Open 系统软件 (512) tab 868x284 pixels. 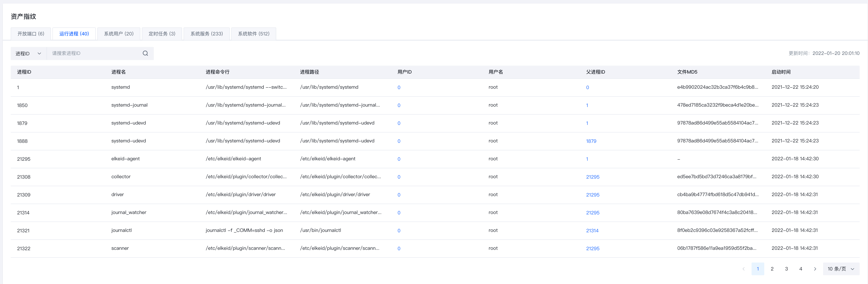tap(253, 34)
